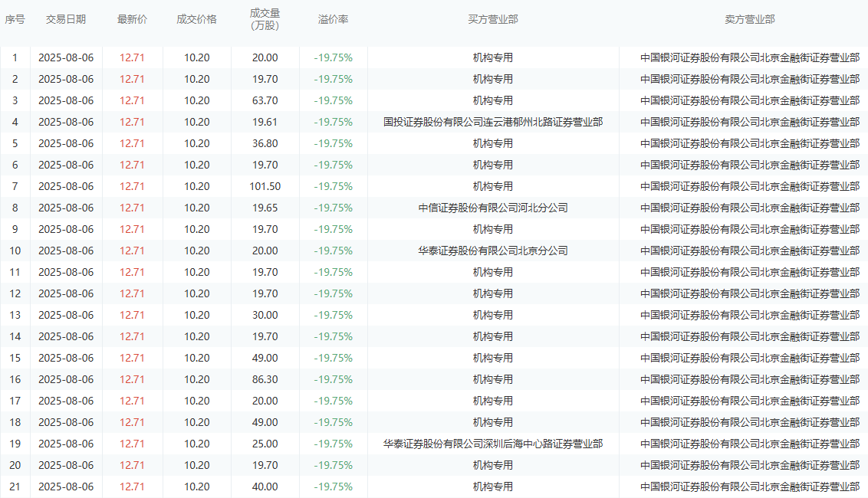Open 中信证券股份有限公司河北分公司 buyer link

(493, 208)
